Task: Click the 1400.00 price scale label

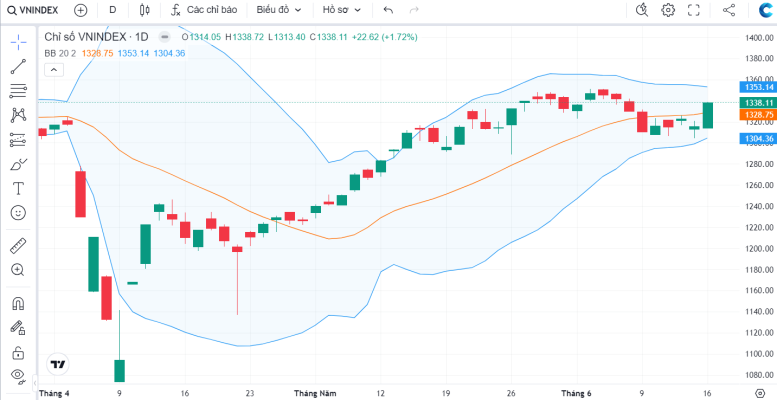Action: [x=759, y=38]
